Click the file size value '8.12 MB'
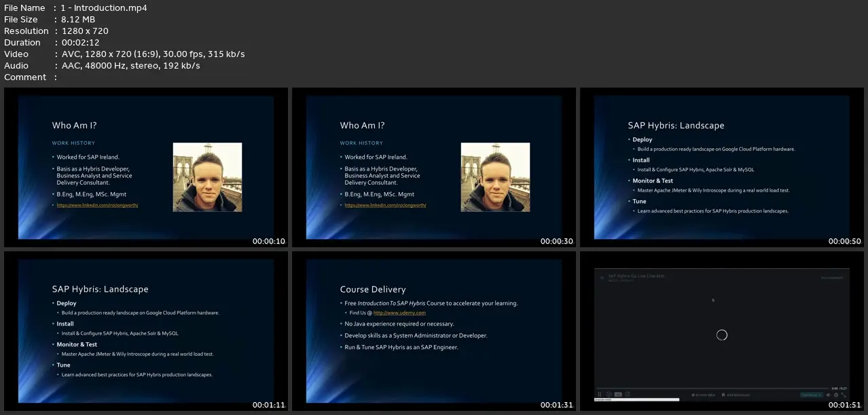868x415 pixels. (78, 20)
